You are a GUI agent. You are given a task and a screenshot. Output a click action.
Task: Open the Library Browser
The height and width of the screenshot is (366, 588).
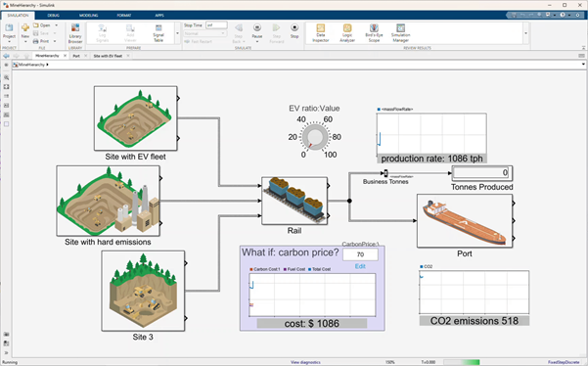tap(75, 33)
